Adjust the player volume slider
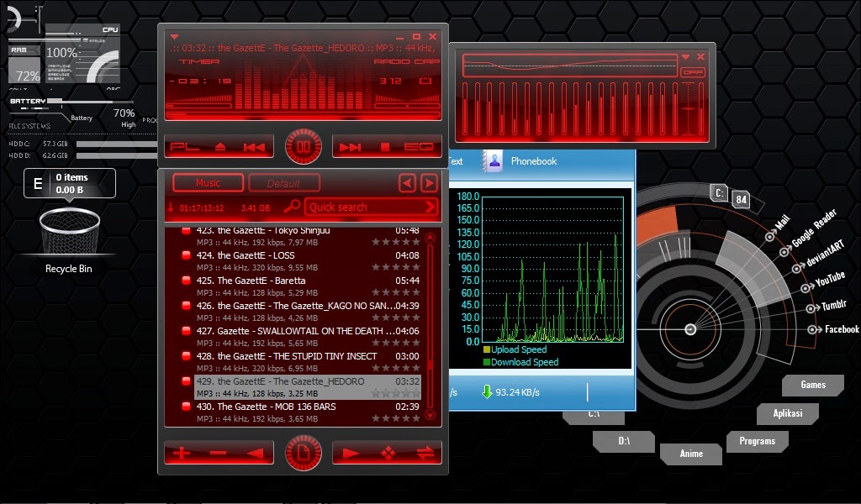The width and height of the screenshot is (861, 504). coord(198,105)
